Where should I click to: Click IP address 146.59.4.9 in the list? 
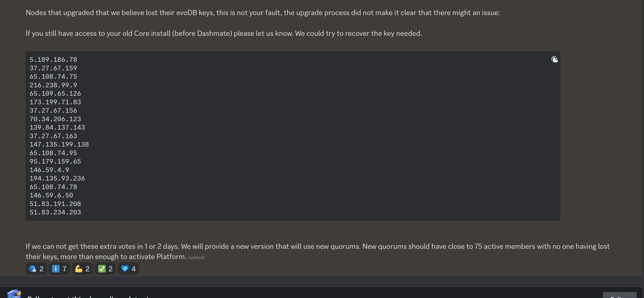tap(49, 170)
